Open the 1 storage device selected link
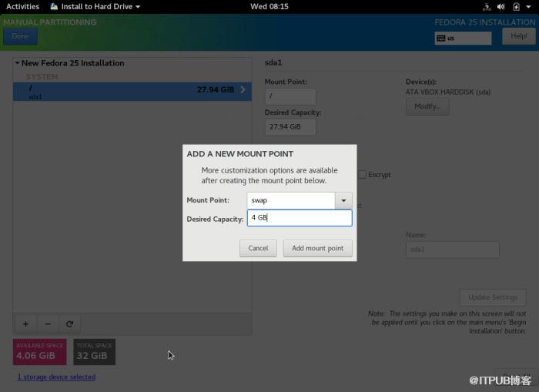The image size is (539, 392). coord(57,377)
